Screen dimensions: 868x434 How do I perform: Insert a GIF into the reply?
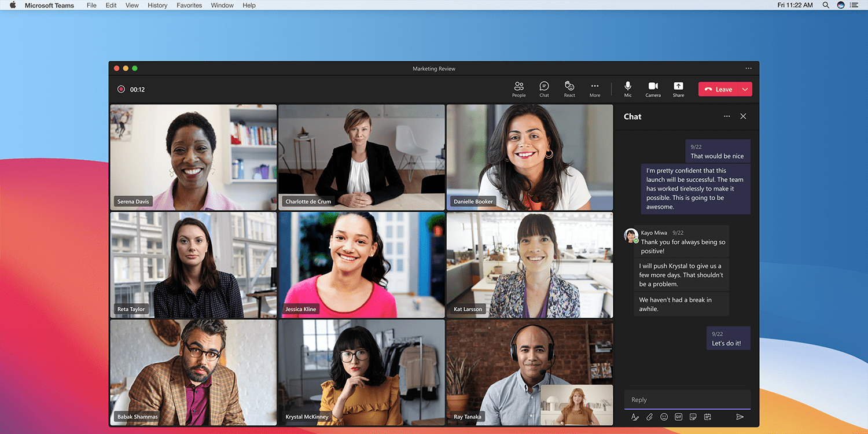coord(678,417)
